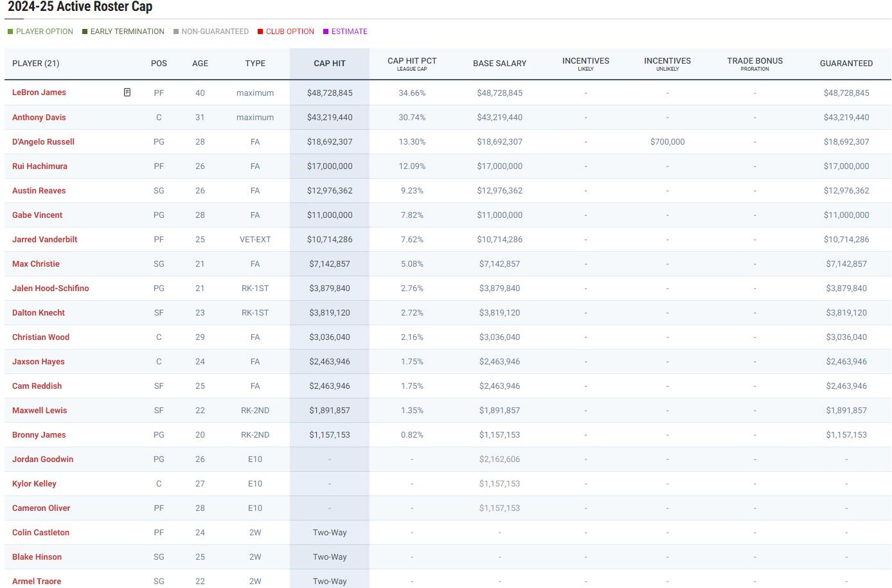Click the 2024-25 Active Roster Cap heading

pyautogui.click(x=80, y=7)
